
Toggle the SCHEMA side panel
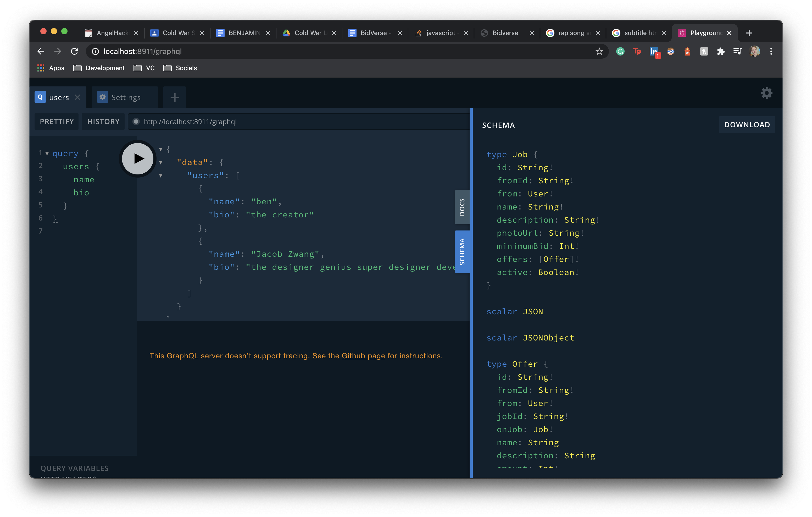[462, 252]
